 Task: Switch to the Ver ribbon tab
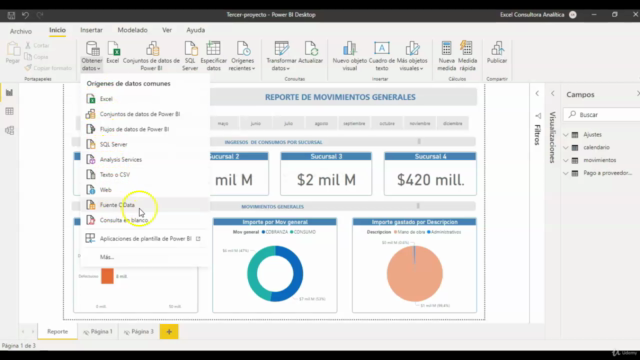(167, 30)
